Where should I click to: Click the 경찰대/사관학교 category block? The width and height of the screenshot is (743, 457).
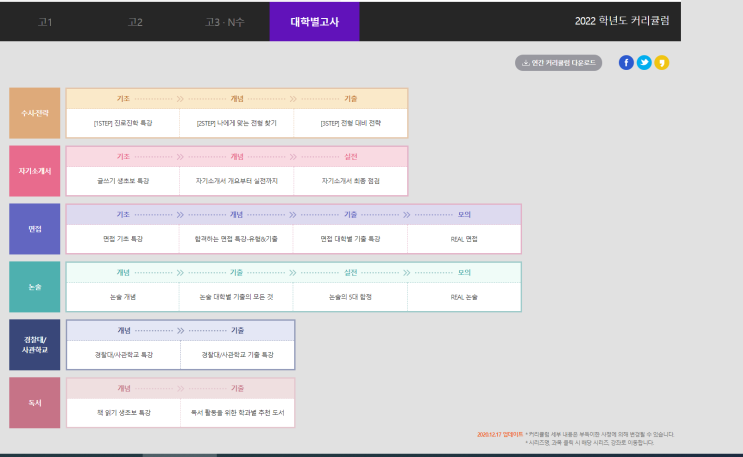[x=35, y=345]
